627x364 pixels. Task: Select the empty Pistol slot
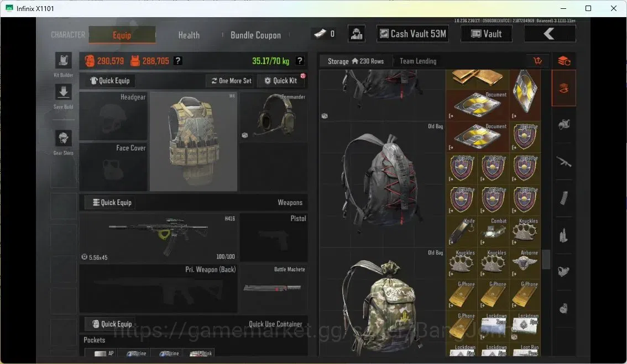[274, 238]
